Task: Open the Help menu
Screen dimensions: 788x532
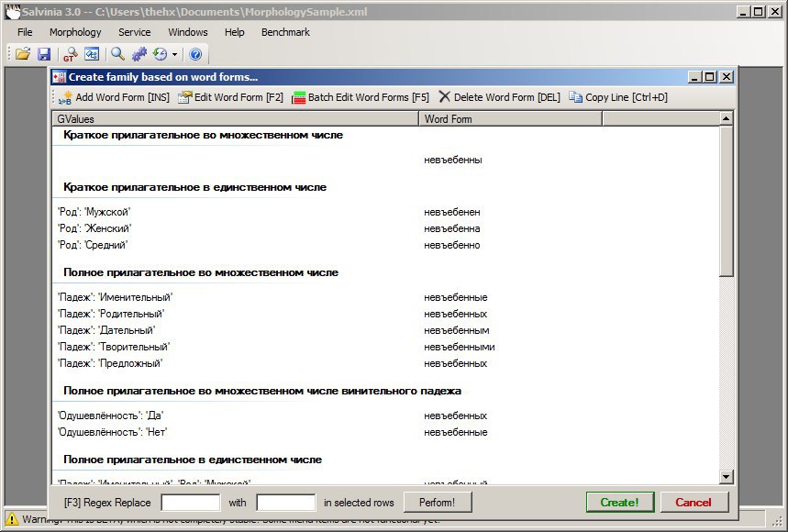Action: click(234, 32)
